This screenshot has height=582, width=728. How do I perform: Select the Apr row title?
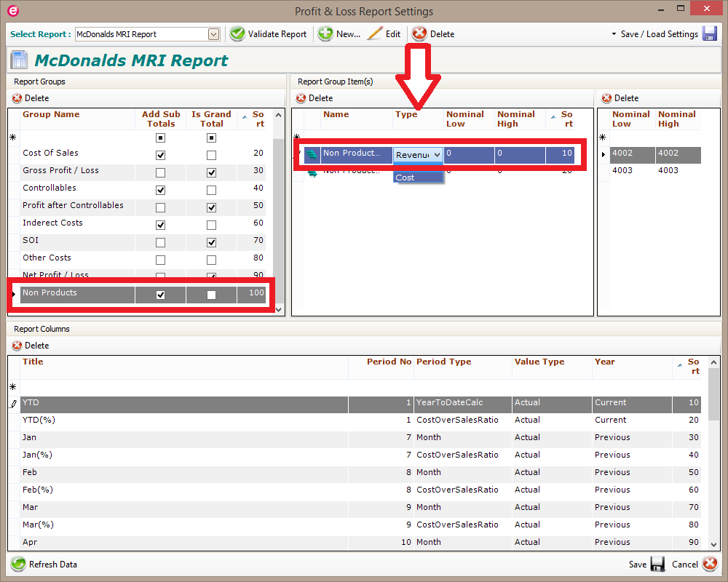[30, 542]
